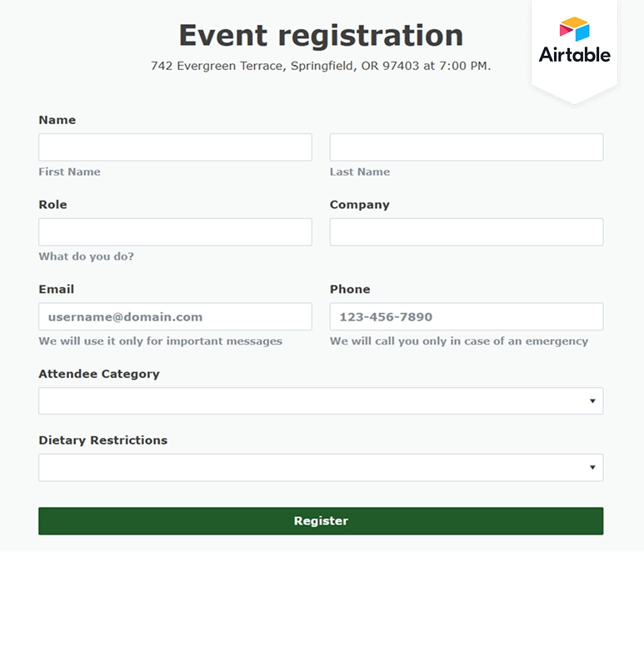Click the Event registration heading
This screenshot has height=652, width=644.
tap(321, 36)
